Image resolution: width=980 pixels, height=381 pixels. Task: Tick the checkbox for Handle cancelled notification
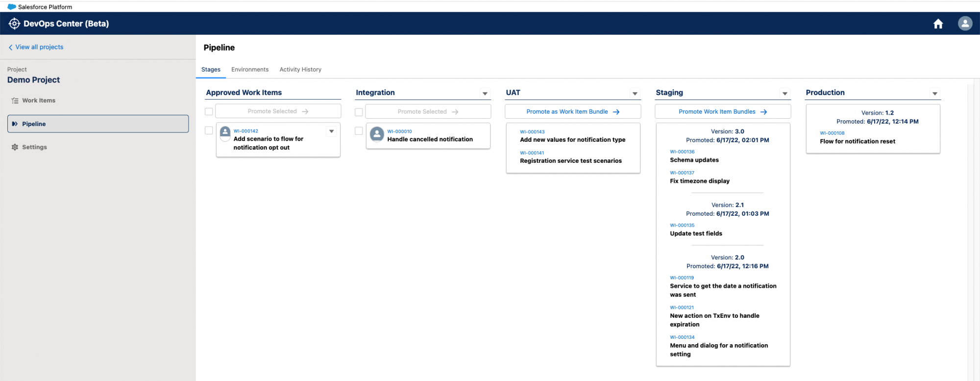click(359, 131)
